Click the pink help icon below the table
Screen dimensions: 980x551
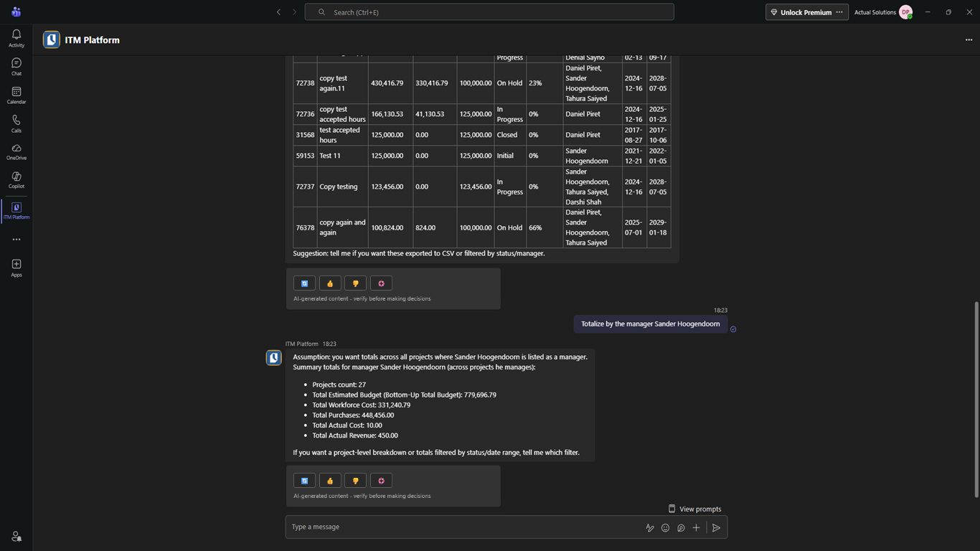click(x=381, y=283)
